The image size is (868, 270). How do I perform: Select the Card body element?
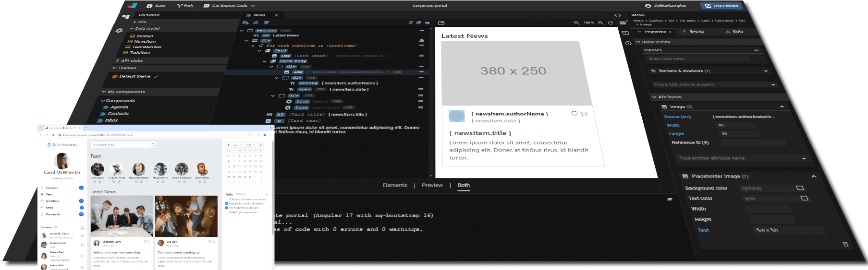tap(289, 61)
